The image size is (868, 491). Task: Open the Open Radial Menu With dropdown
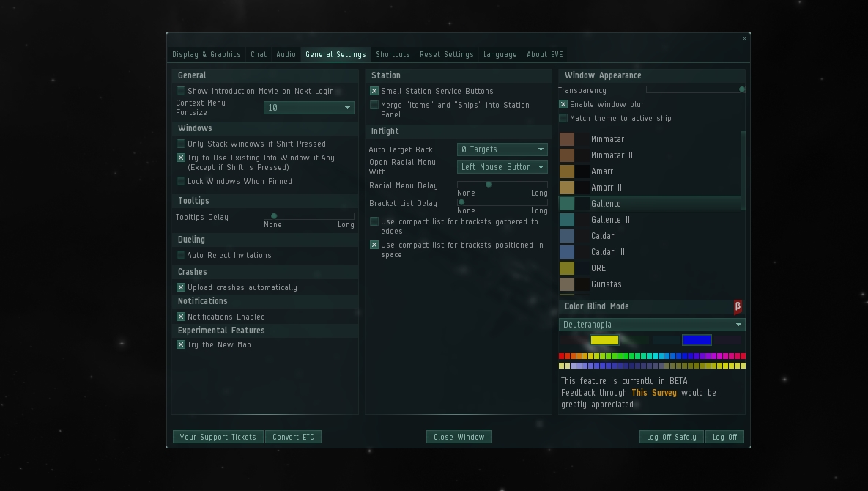(x=502, y=167)
